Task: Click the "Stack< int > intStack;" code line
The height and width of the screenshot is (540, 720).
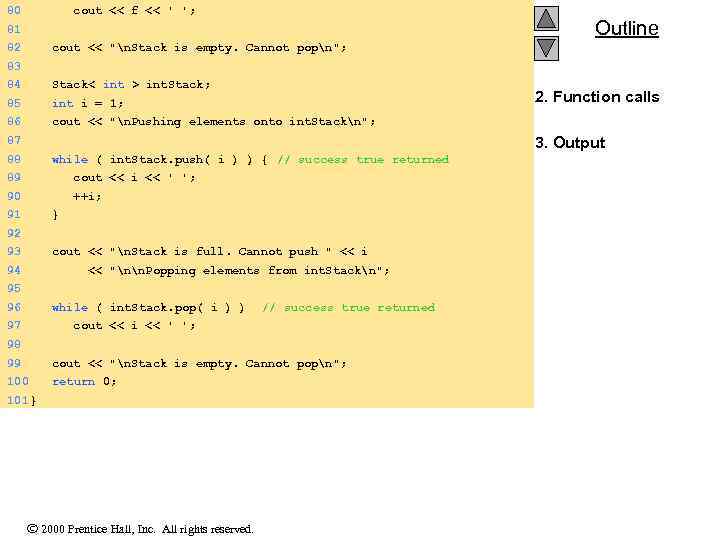Action: pyautogui.click(x=131, y=84)
